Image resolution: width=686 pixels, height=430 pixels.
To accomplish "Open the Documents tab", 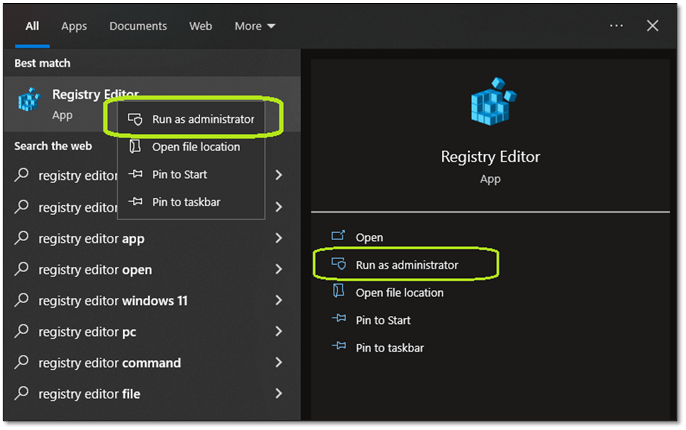I will [138, 26].
